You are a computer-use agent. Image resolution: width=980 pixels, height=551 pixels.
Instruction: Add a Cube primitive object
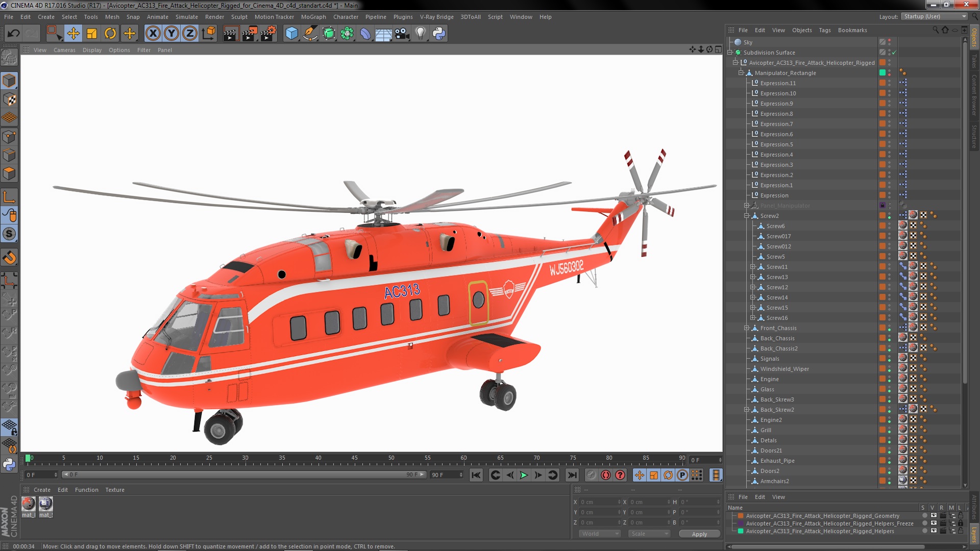291,34
